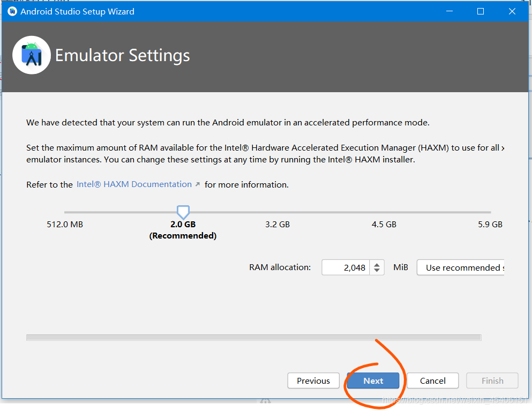Viewport: 532px width, 410px height.
Task: Click the slider track near 4.5 GB
Action: point(384,212)
